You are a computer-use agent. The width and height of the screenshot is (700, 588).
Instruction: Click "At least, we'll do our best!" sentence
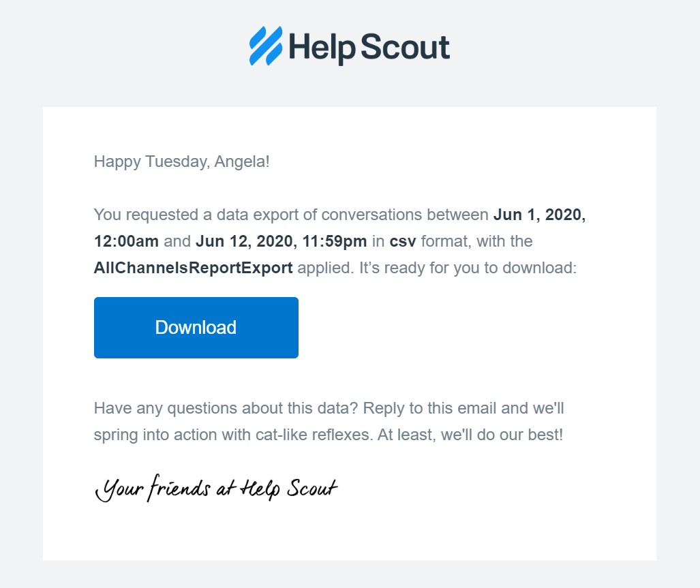click(470, 435)
